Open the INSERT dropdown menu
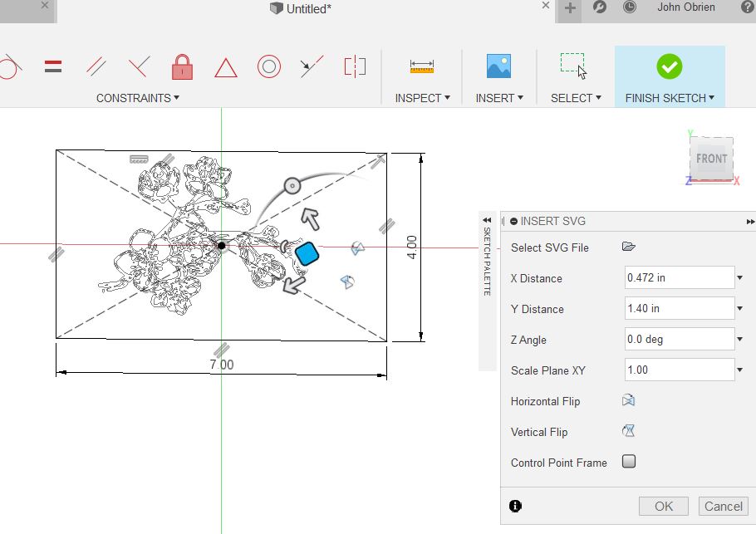The height and width of the screenshot is (534, 756). (499, 98)
